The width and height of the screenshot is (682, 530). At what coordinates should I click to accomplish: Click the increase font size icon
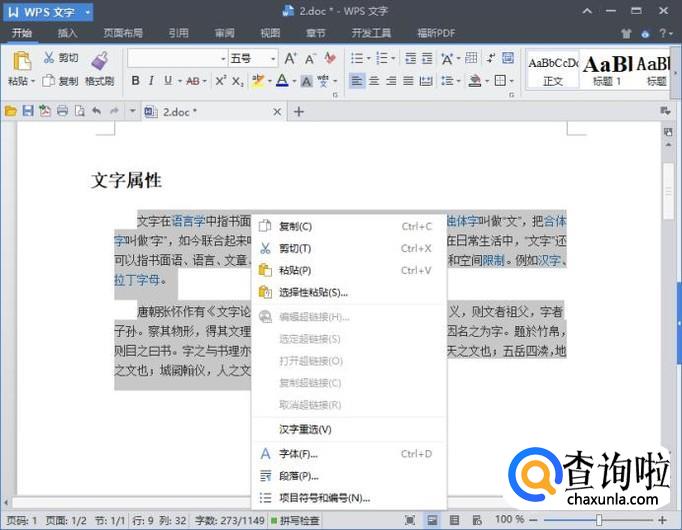point(290,59)
